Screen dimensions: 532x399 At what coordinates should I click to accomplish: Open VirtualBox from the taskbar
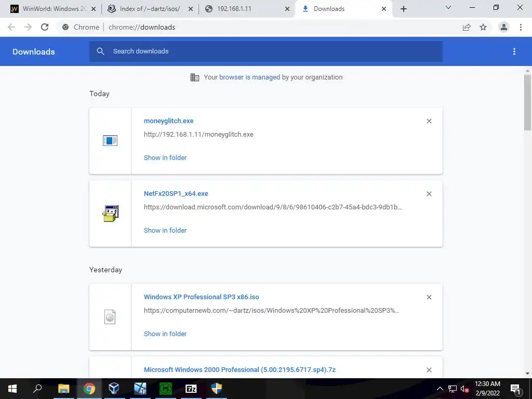[x=114, y=389]
